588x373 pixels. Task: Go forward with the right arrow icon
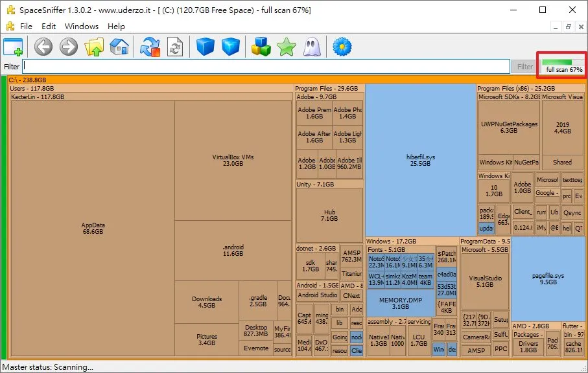[x=69, y=47]
